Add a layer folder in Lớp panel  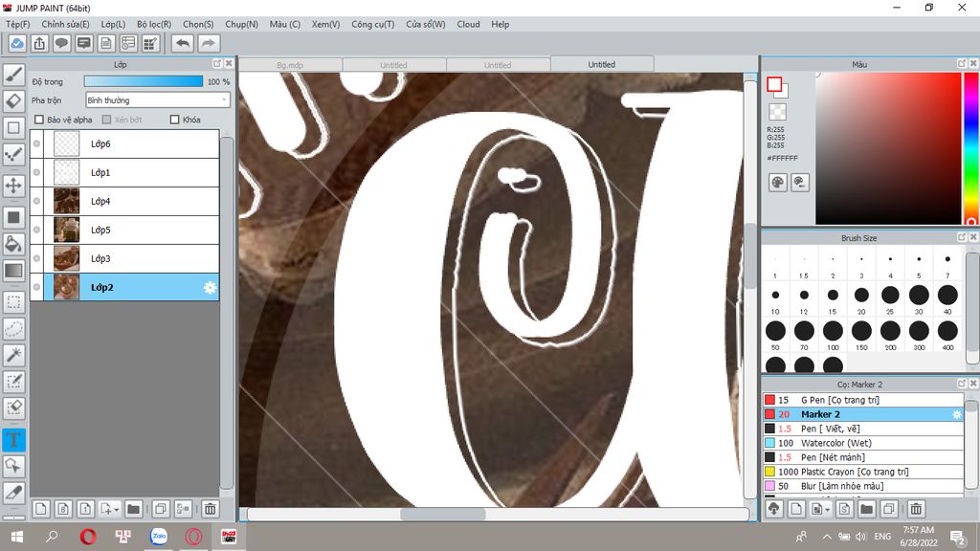(133, 509)
